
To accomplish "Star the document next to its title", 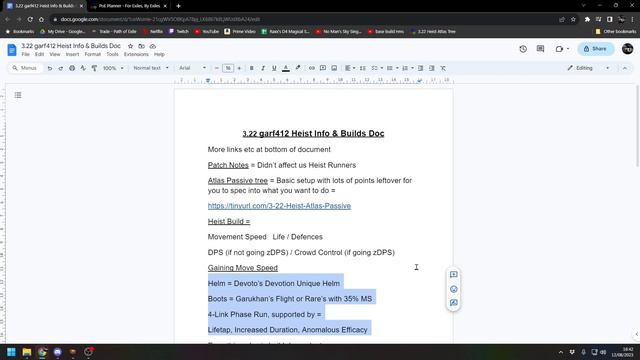I will tap(130, 46).
